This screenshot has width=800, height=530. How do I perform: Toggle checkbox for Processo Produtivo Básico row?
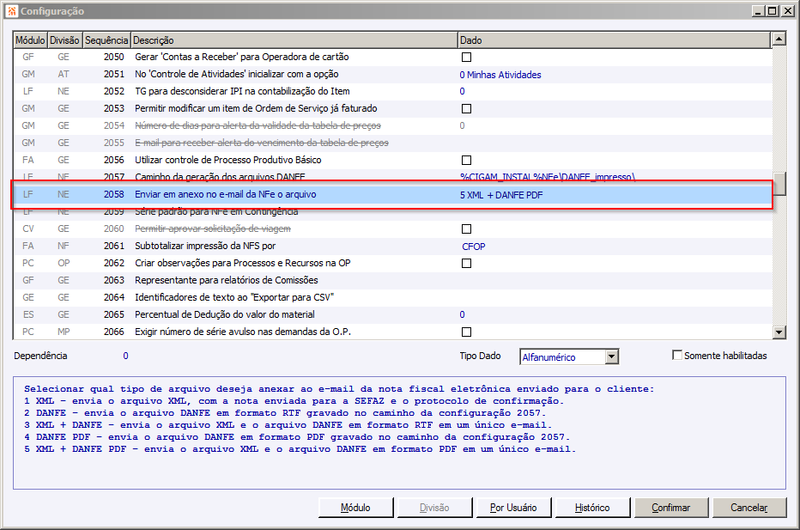[x=466, y=160]
